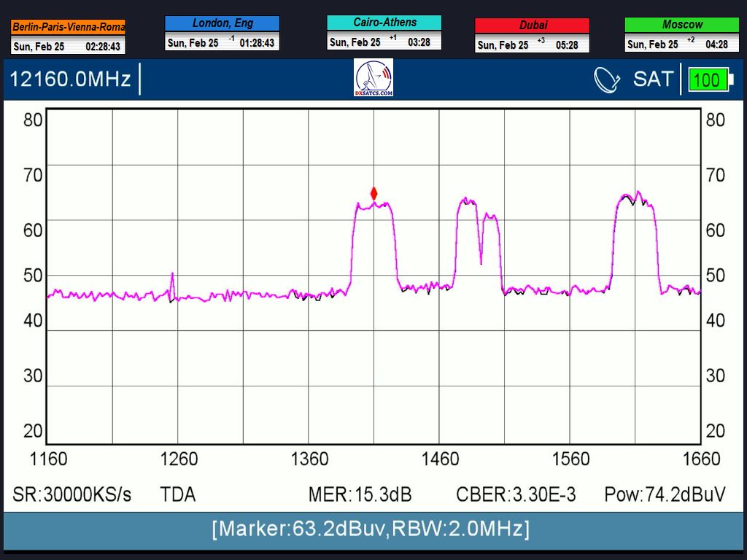Select the London, Eng clock header
Viewport: 747px width, 560px height.
(x=222, y=23)
